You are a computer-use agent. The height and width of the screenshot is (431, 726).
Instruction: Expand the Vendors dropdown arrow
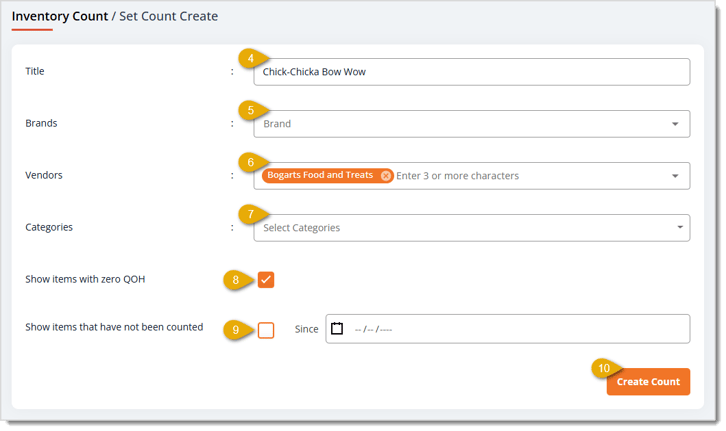(x=675, y=176)
